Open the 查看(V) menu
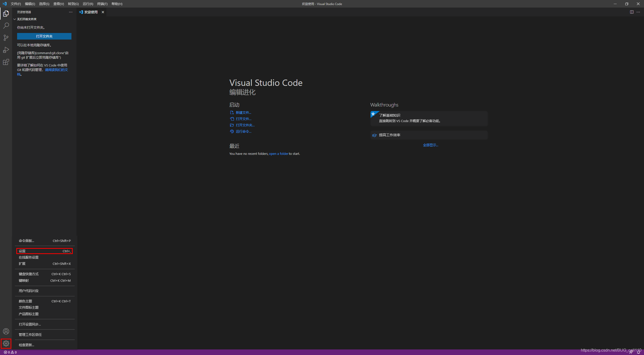This screenshot has width=644, height=355. (x=59, y=4)
